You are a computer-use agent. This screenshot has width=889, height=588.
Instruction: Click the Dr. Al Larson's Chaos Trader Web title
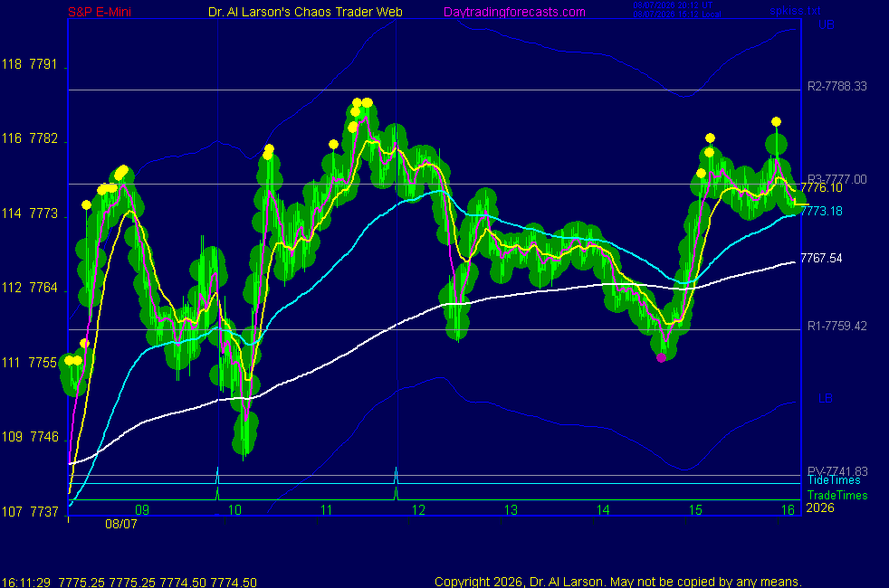point(305,12)
